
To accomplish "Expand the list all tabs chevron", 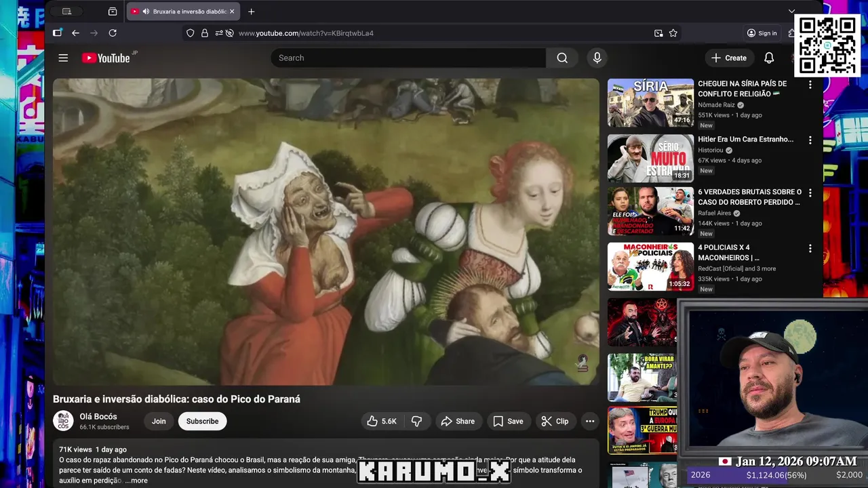I will coord(791,12).
